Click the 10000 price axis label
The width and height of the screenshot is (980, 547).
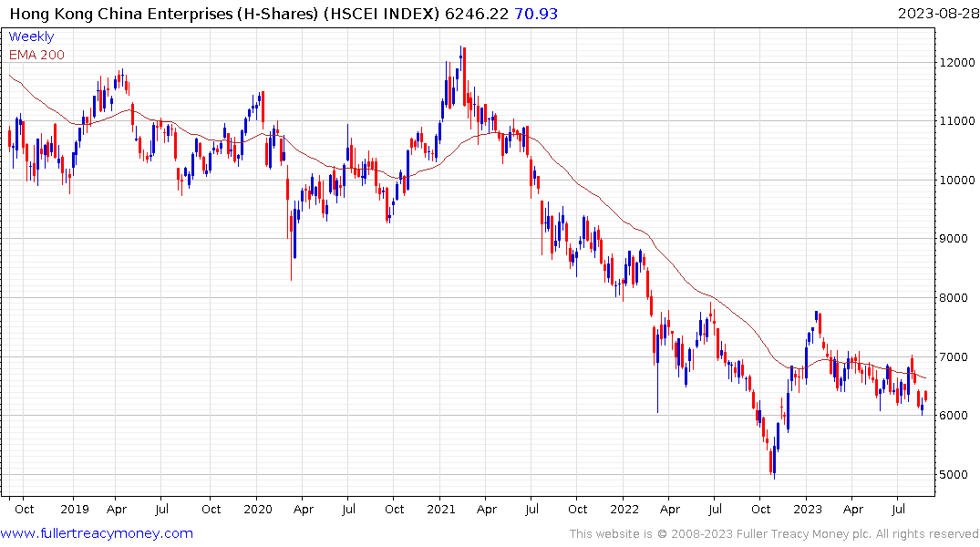957,180
